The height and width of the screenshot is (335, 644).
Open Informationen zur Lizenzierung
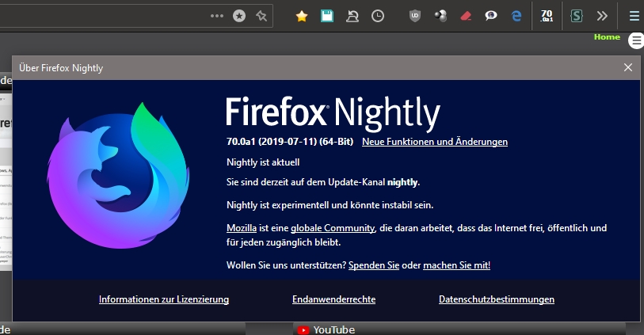tap(164, 299)
